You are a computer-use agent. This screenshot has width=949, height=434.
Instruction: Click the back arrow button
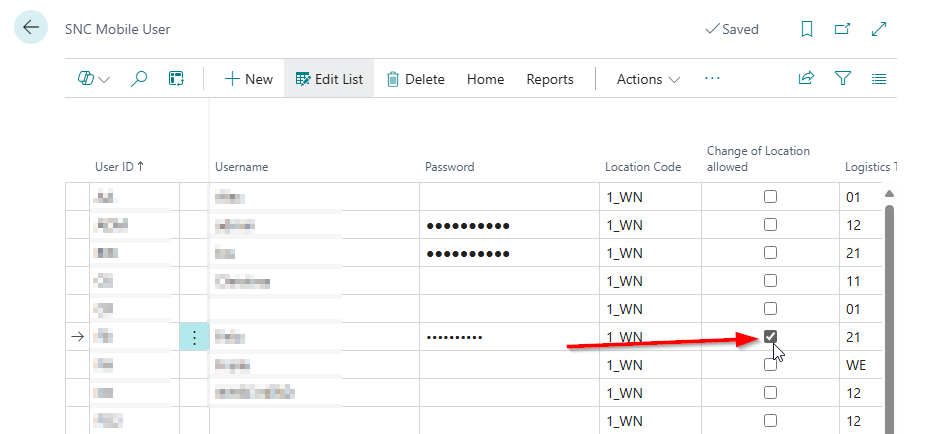pyautogui.click(x=30, y=28)
